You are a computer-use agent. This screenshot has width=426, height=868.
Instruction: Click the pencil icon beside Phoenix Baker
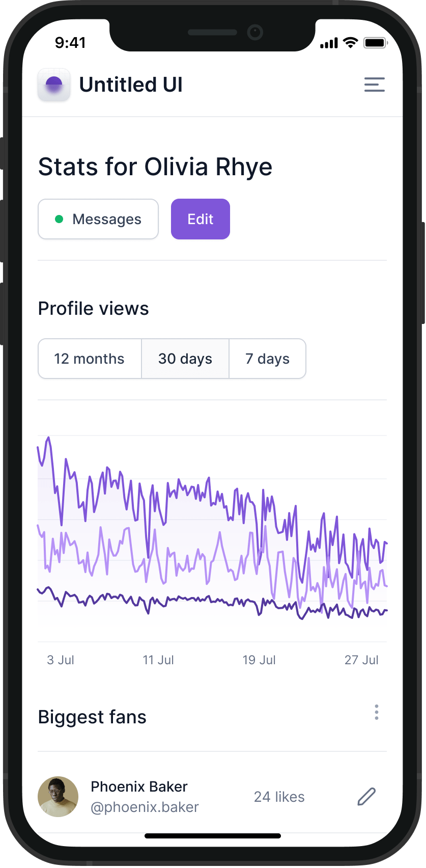366,797
